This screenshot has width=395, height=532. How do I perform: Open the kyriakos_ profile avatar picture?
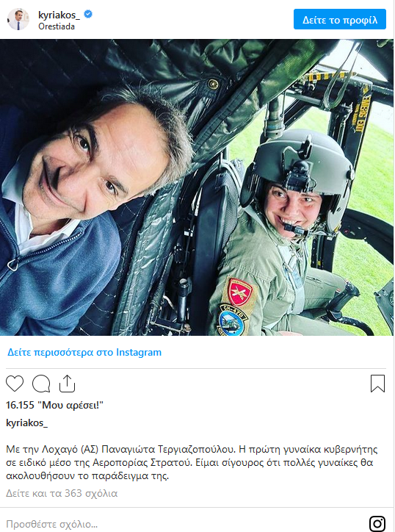tap(18, 19)
